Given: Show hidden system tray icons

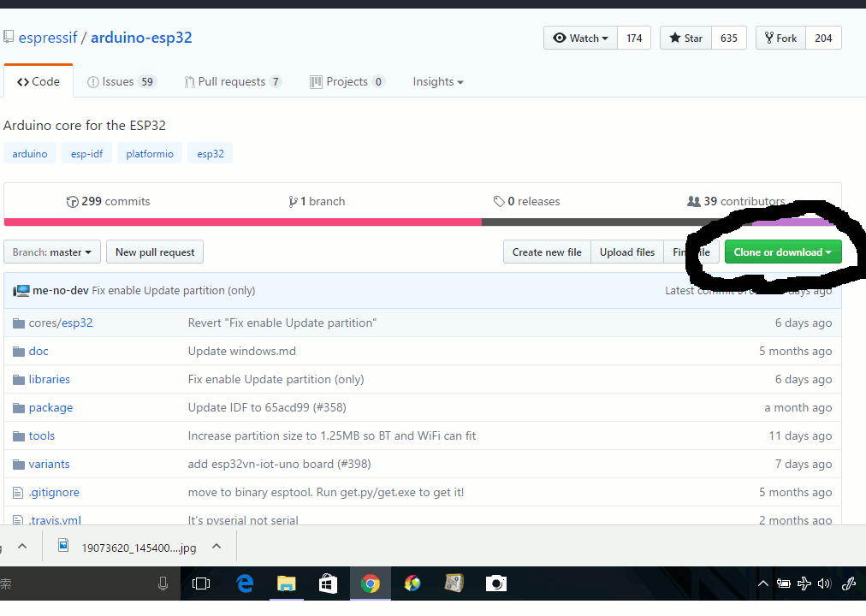Looking at the screenshot, I should point(762,583).
